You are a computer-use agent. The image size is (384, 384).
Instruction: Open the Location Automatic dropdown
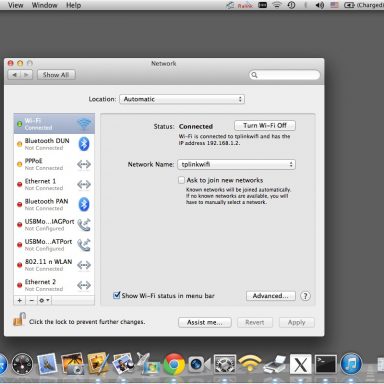(x=182, y=99)
